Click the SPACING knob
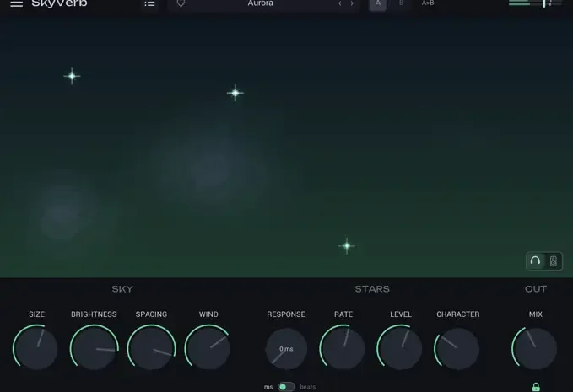This screenshot has width=573, height=392. 151,347
